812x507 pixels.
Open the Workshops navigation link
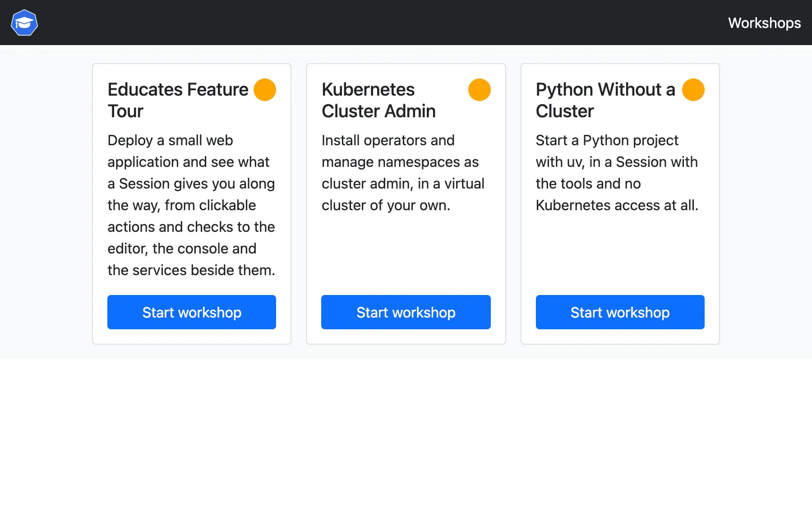click(764, 23)
